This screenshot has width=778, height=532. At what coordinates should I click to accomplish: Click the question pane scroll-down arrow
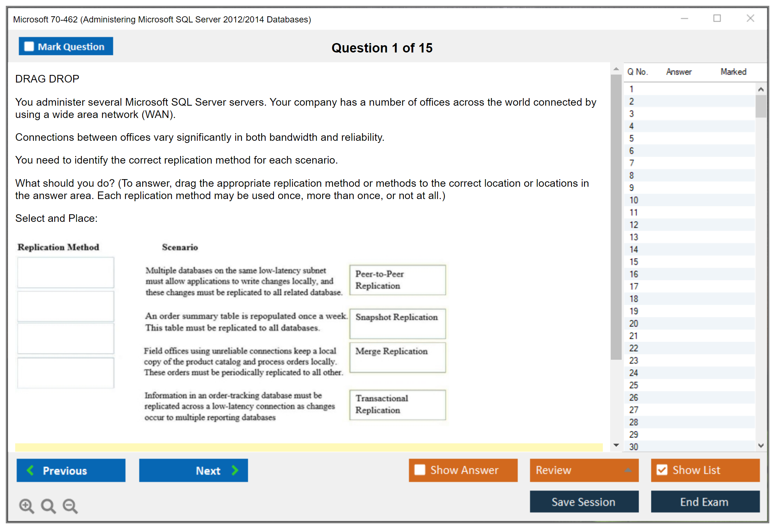pos(616,445)
